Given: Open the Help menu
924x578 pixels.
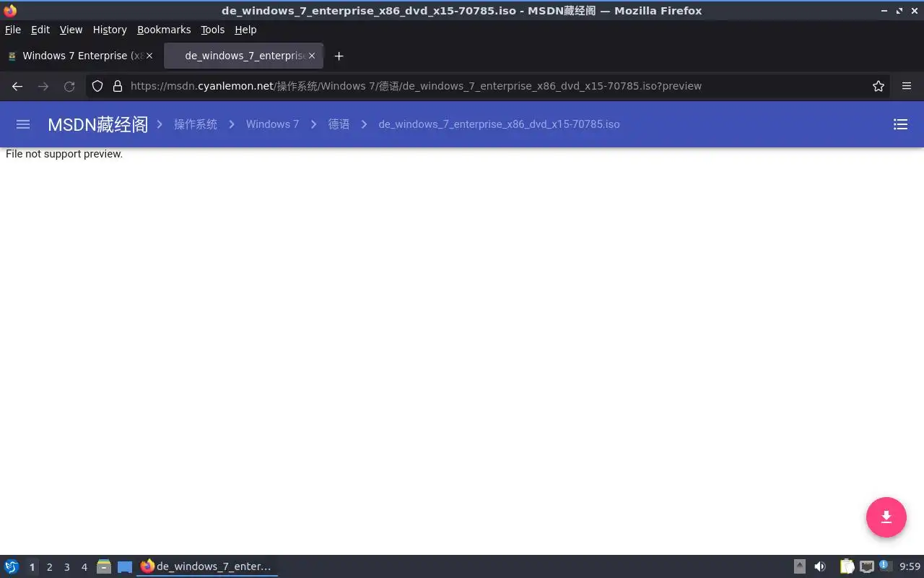Looking at the screenshot, I should (245, 30).
